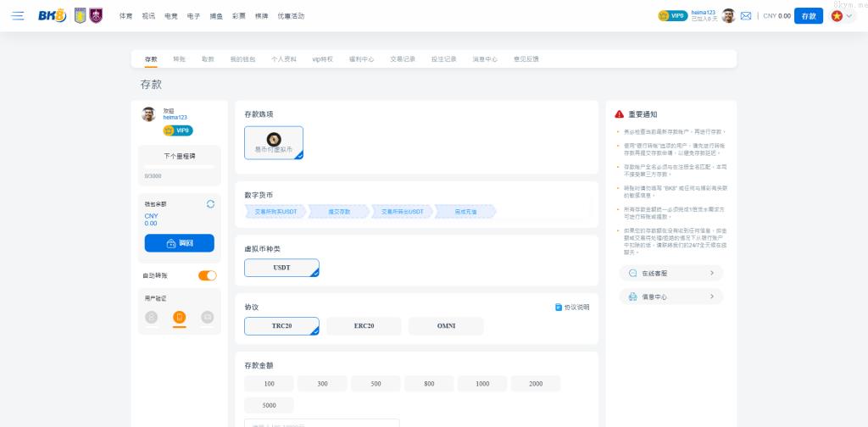Open the 交易记录 transaction records tab
This screenshot has height=427, width=868.
point(403,59)
